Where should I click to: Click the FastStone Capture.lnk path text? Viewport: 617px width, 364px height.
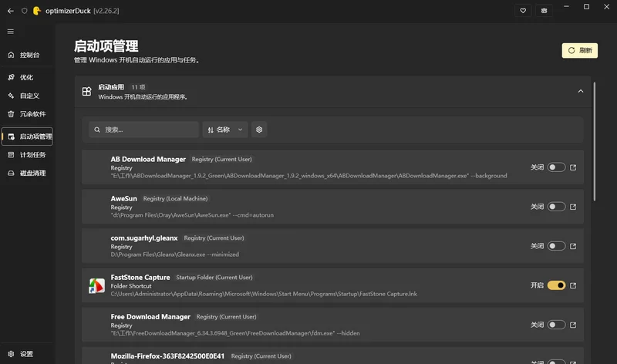click(x=264, y=294)
